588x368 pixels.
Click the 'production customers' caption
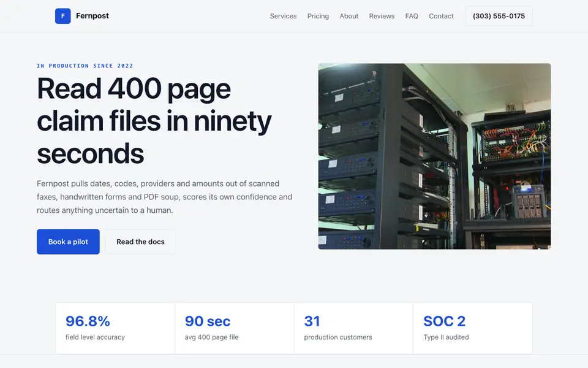pos(338,337)
